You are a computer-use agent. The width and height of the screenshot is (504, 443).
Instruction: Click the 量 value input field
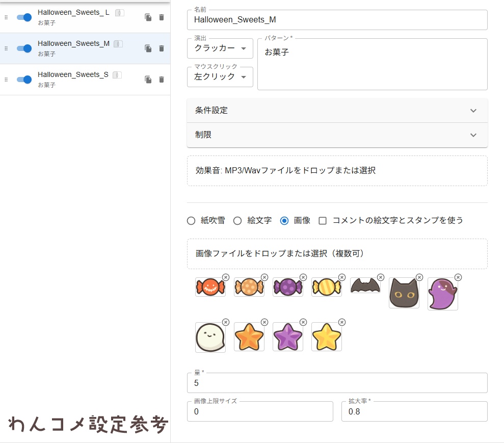(x=336, y=382)
